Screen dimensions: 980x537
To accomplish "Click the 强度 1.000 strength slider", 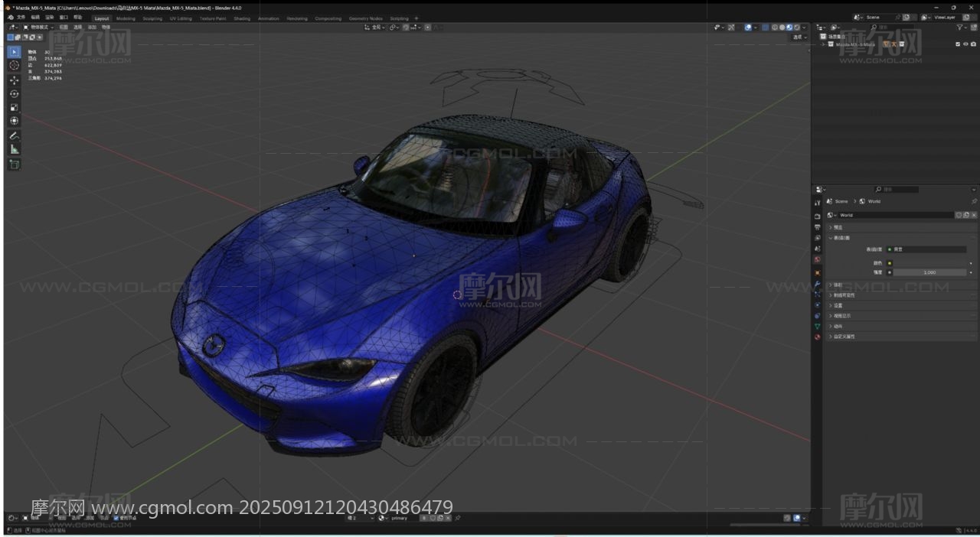I will [931, 272].
